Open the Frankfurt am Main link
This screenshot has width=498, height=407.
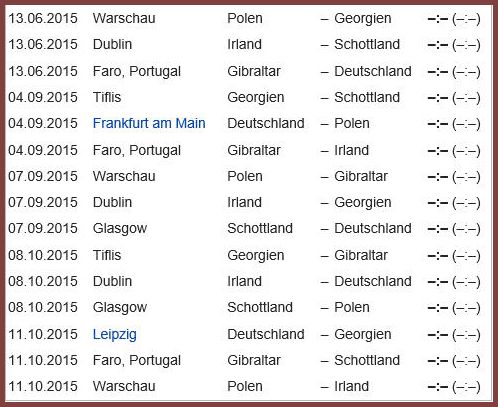(x=149, y=124)
